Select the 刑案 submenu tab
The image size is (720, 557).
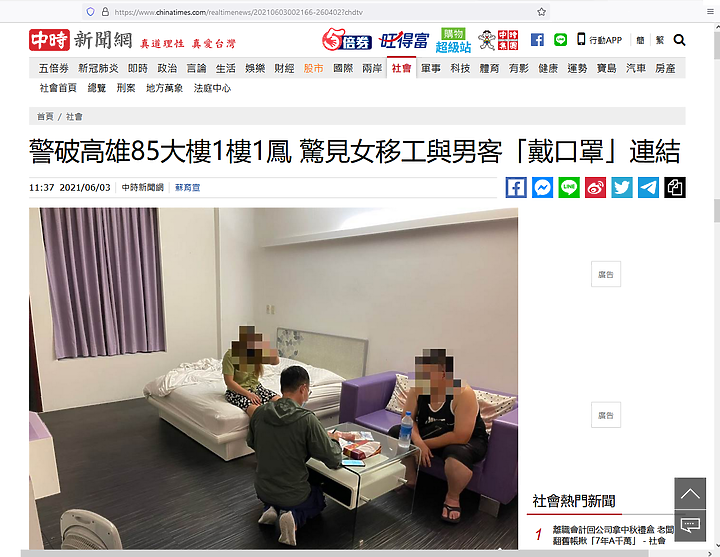[x=126, y=88]
